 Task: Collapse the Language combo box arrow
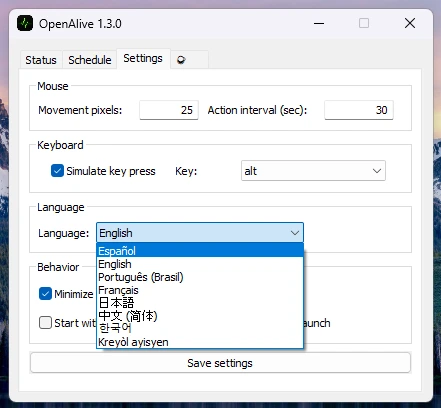(295, 233)
